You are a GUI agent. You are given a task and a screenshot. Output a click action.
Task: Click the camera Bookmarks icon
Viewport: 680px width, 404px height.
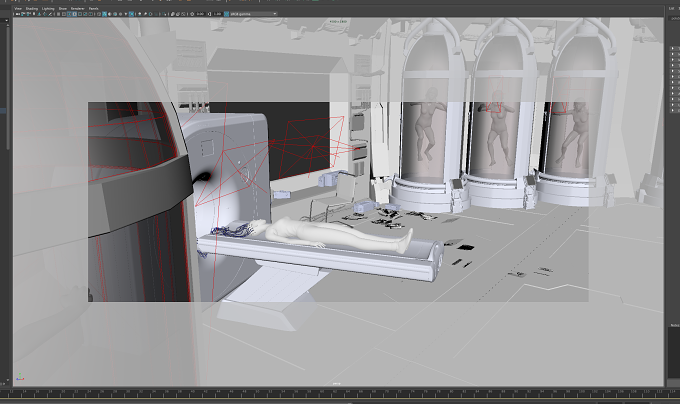pyautogui.click(x=34, y=14)
